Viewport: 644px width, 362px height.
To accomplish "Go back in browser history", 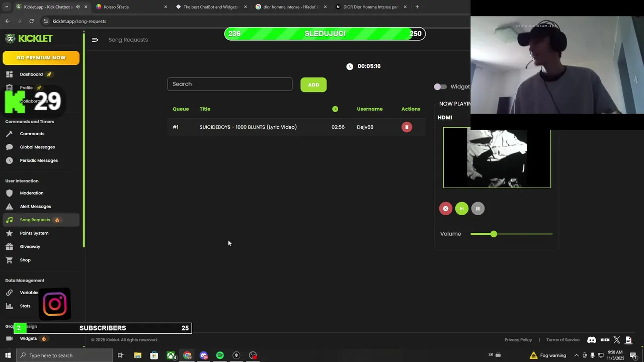I will (7, 21).
